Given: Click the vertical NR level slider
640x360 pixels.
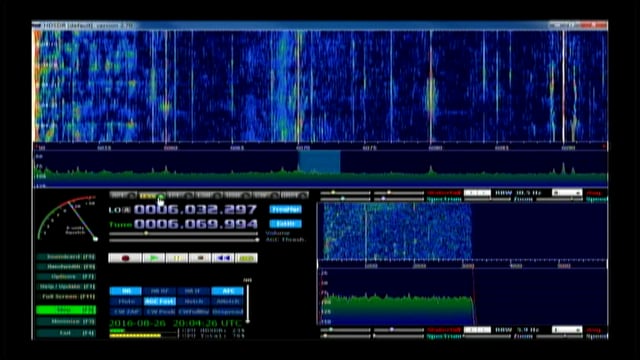Looking at the screenshot, I should pyautogui.click(x=247, y=303).
